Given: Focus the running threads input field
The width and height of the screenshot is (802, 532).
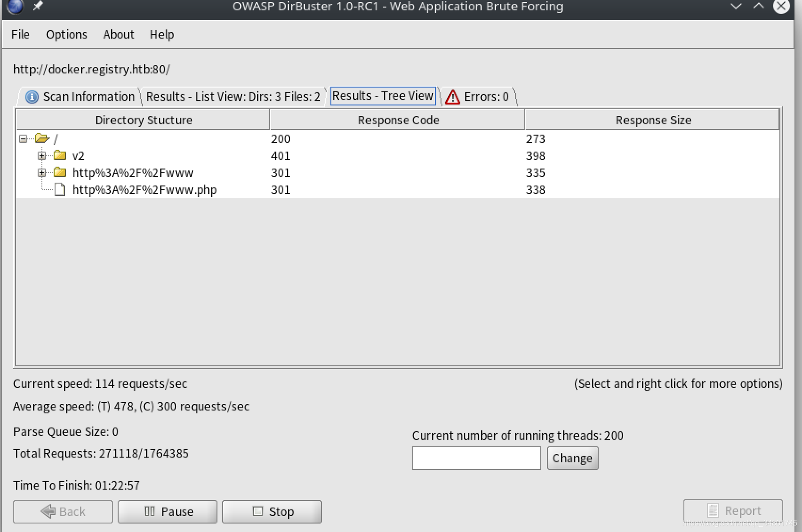Looking at the screenshot, I should pos(476,458).
